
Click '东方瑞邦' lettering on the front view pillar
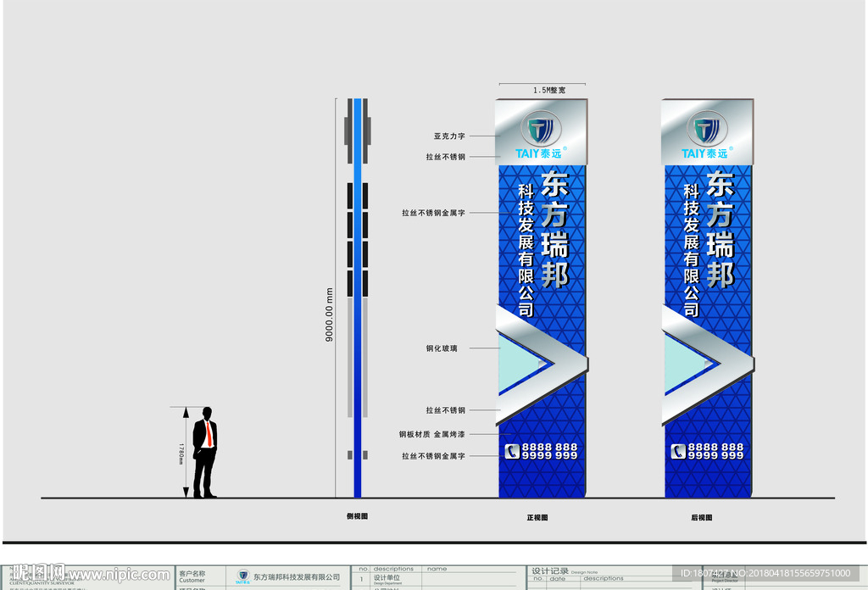point(554,230)
